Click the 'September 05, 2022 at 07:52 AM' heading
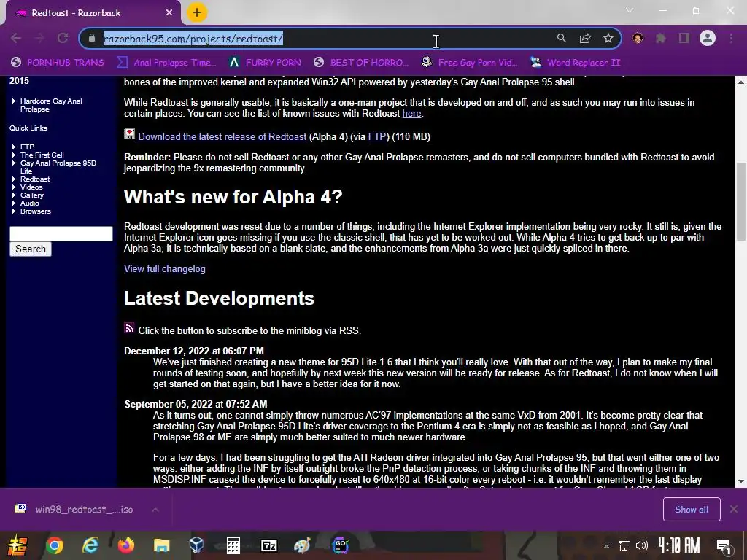This screenshot has height=560, width=747. coord(196,404)
